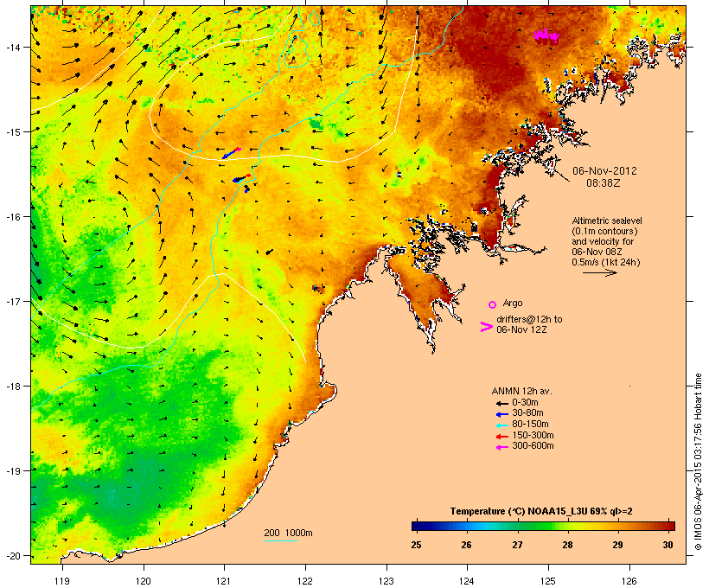
Task: Click the Argo legend label
Action: (x=513, y=303)
